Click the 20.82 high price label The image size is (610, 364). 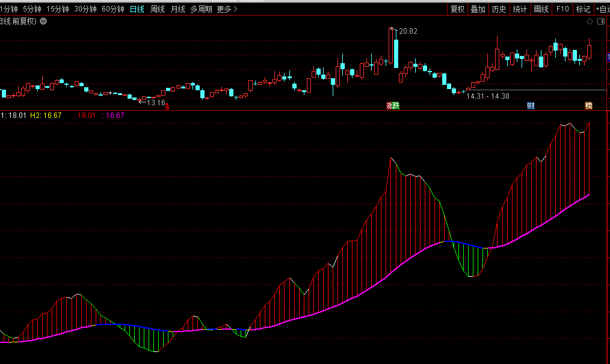(x=408, y=31)
